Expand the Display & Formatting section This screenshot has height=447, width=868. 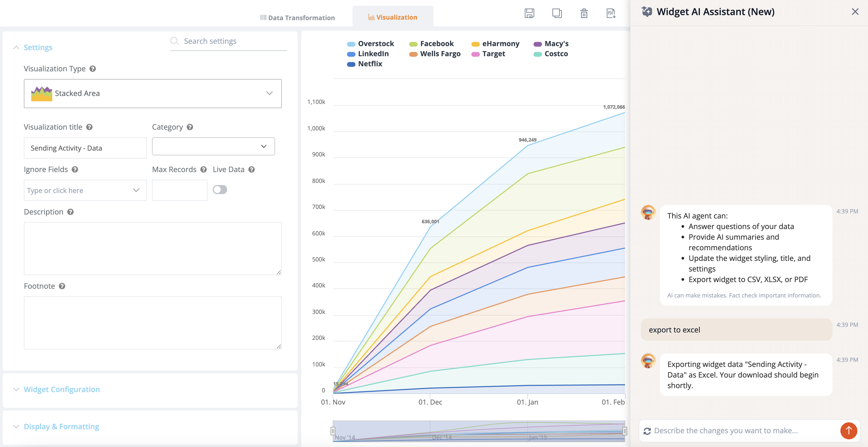pyautogui.click(x=61, y=426)
